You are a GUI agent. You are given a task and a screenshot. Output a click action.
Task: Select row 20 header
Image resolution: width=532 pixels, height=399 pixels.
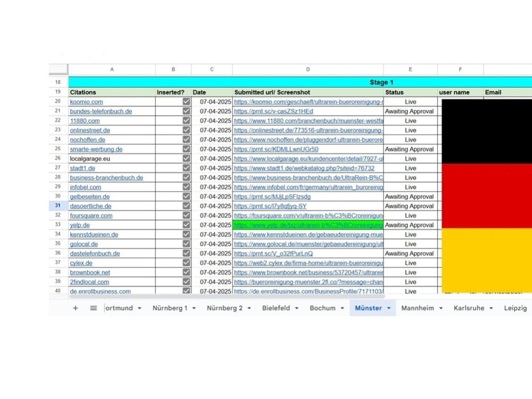[x=58, y=101]
